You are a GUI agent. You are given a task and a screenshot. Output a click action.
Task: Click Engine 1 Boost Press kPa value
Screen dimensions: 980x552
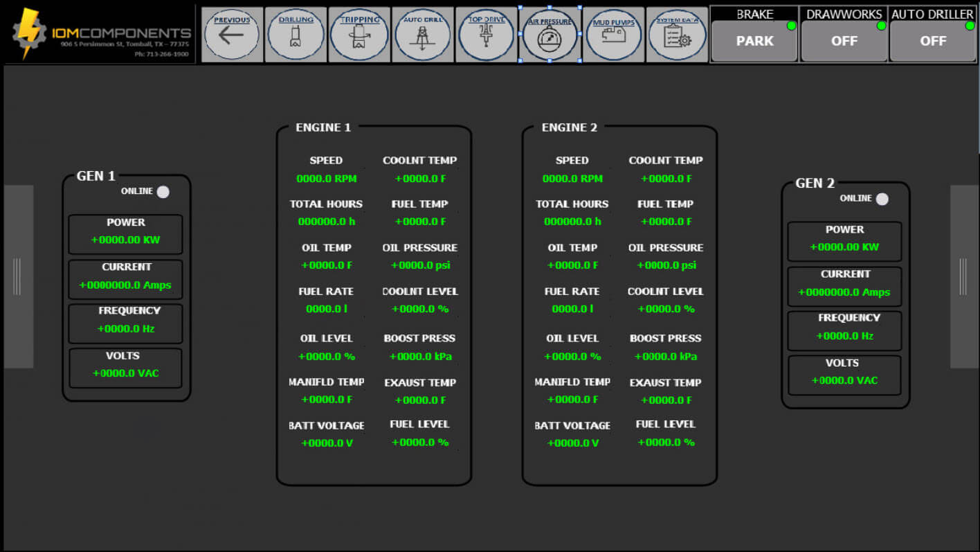[420, 357]
